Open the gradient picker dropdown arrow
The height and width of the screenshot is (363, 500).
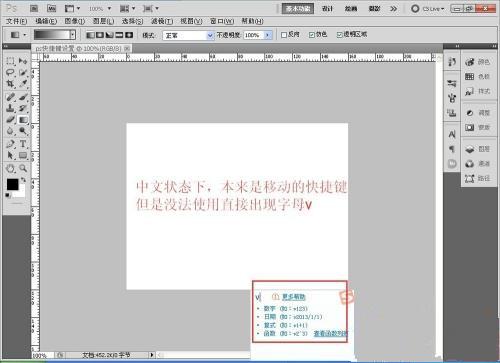point(73,35)
